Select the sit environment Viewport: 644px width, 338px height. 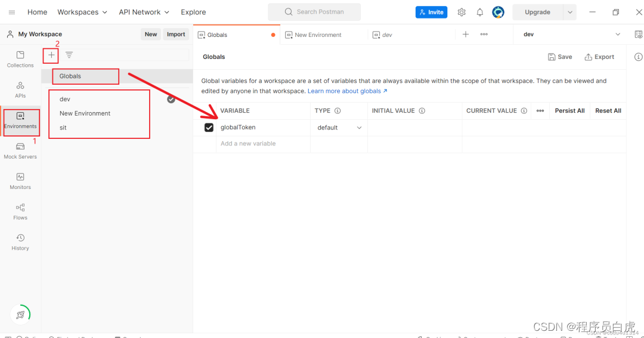63,128
